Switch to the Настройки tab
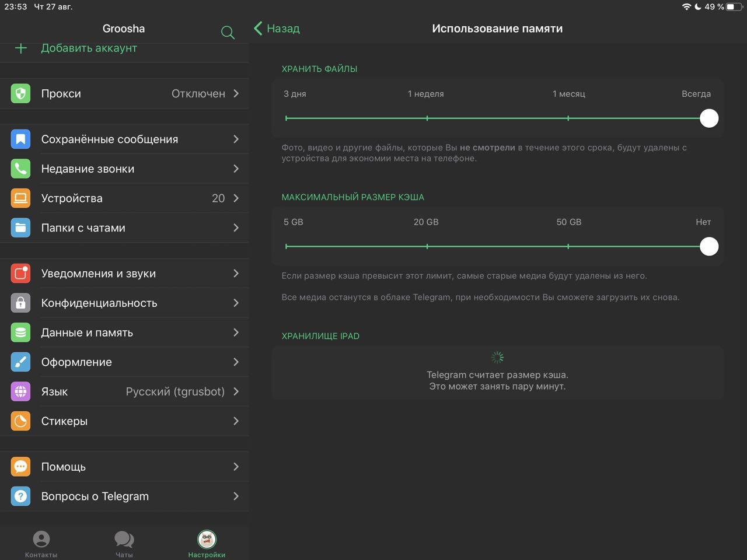This screenshot has height=560, width=747. point(207,544)
